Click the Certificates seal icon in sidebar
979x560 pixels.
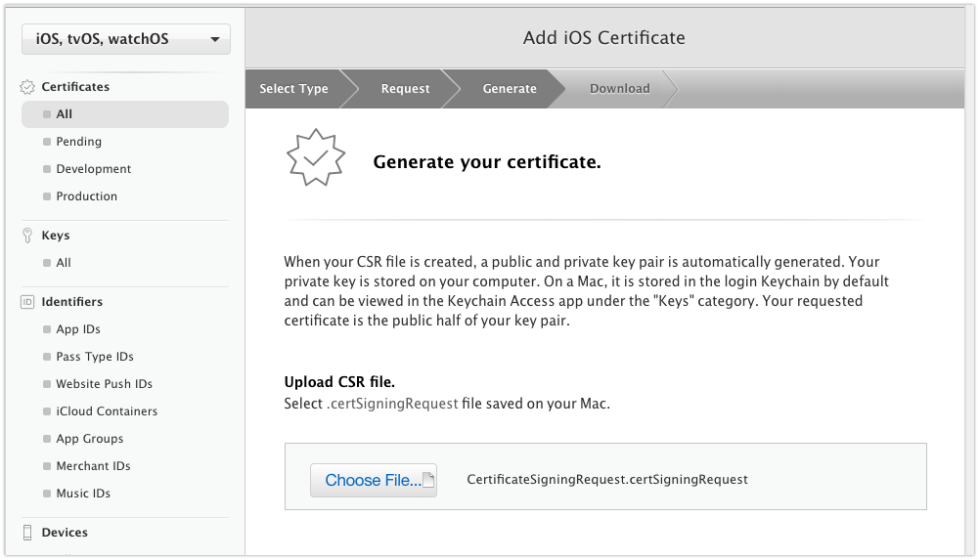[26, 87]
